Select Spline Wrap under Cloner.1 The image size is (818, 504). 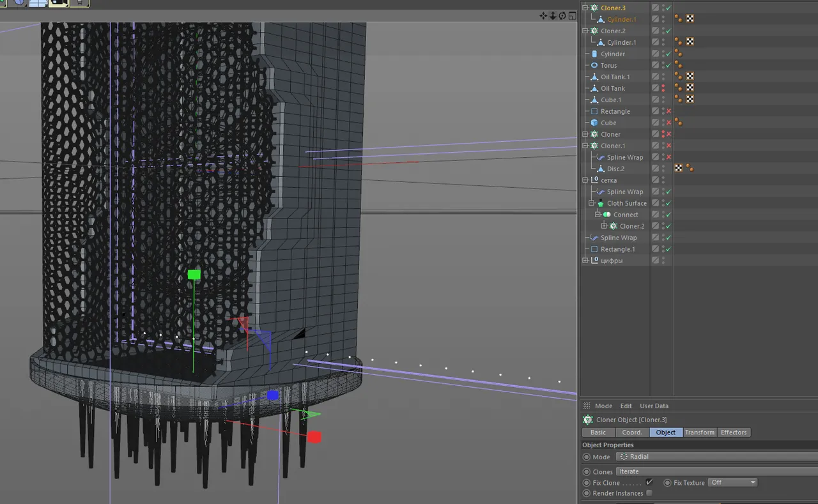click(625, 157)
